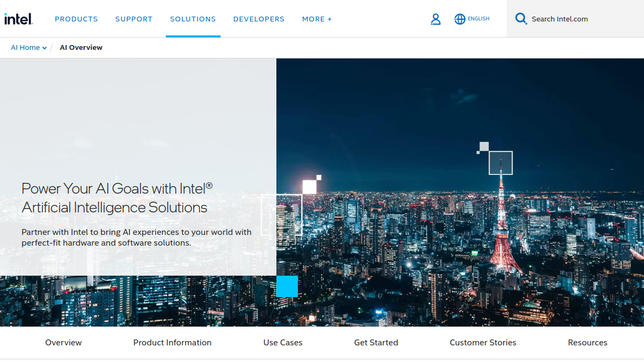Image resolution: width=644 pixels, height=362 pixels.
Task: Open Customer Stories section
Action: (483, 343)
